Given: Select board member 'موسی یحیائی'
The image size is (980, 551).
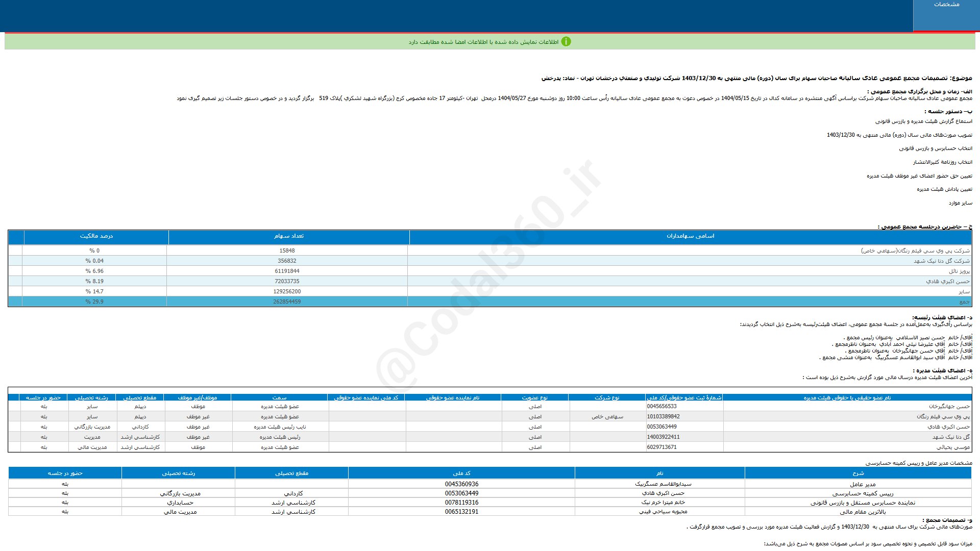Looking at the screenshot, I should tap(953, 447).
